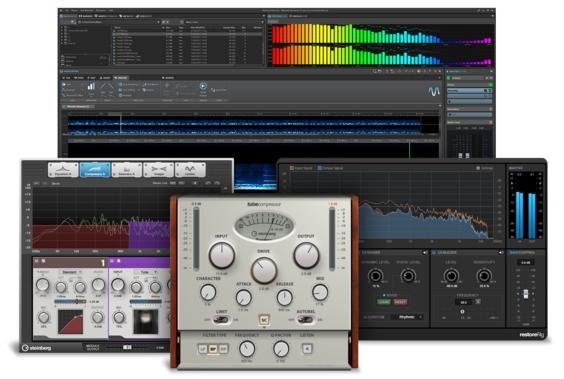The width and height of the screenshot is (564, 379).
Task: Select the BP filter type button
Action: click(213, 349)
